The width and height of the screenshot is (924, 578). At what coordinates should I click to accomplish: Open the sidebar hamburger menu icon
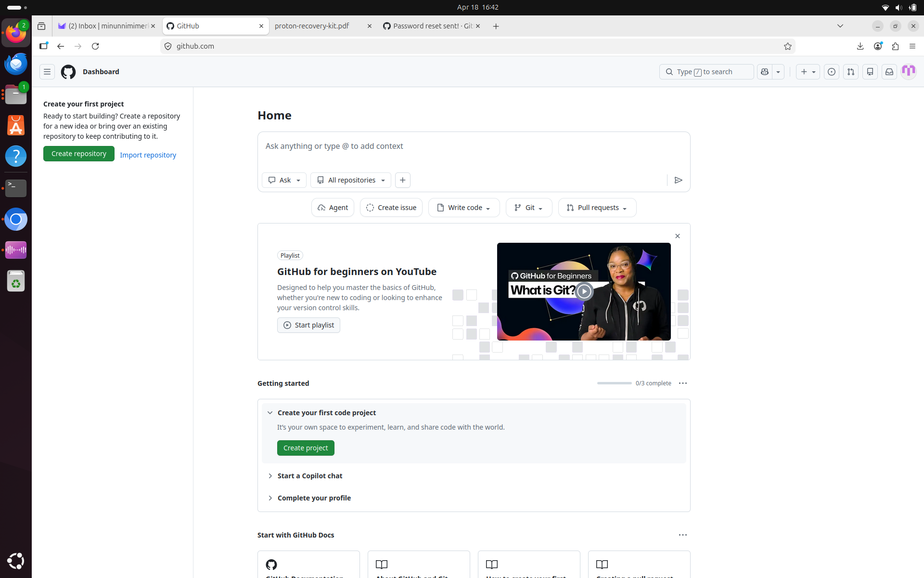[x=47, y=71]
